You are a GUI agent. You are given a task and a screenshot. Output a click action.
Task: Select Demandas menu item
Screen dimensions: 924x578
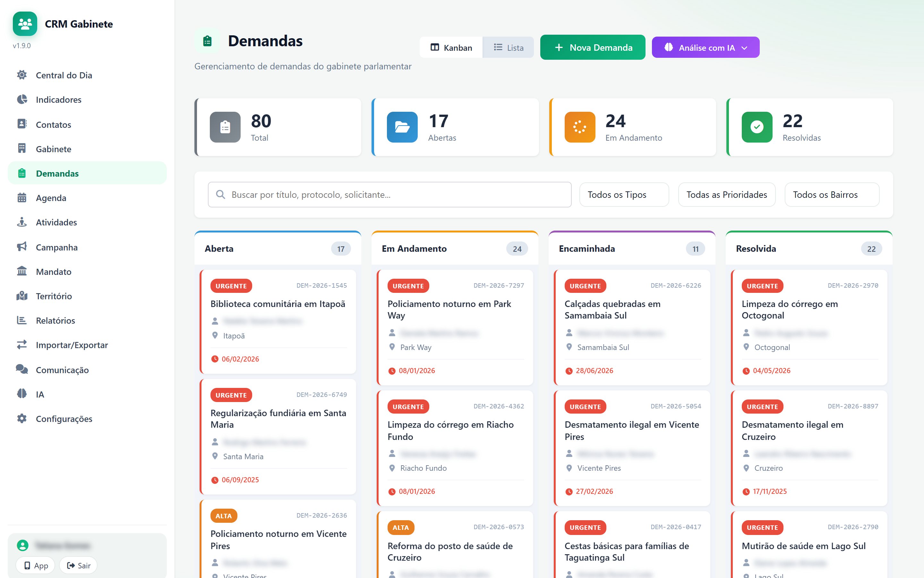(x=87, y=173)
